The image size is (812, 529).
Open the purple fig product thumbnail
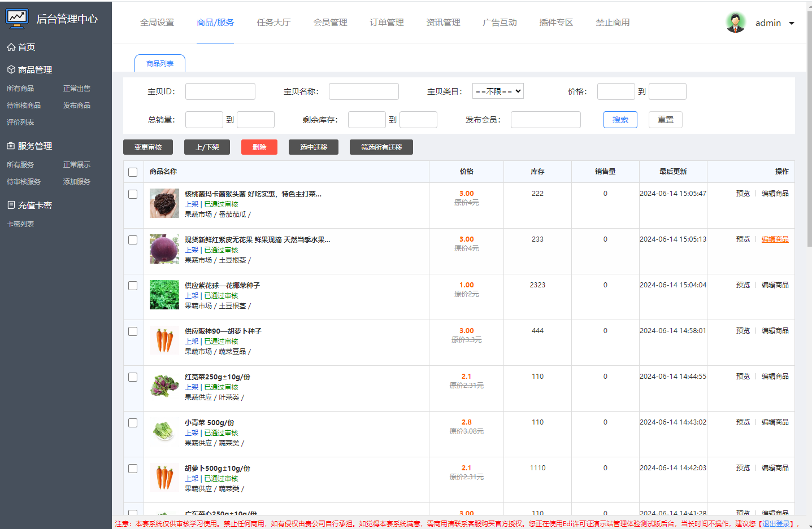click(x=164, y=249)
